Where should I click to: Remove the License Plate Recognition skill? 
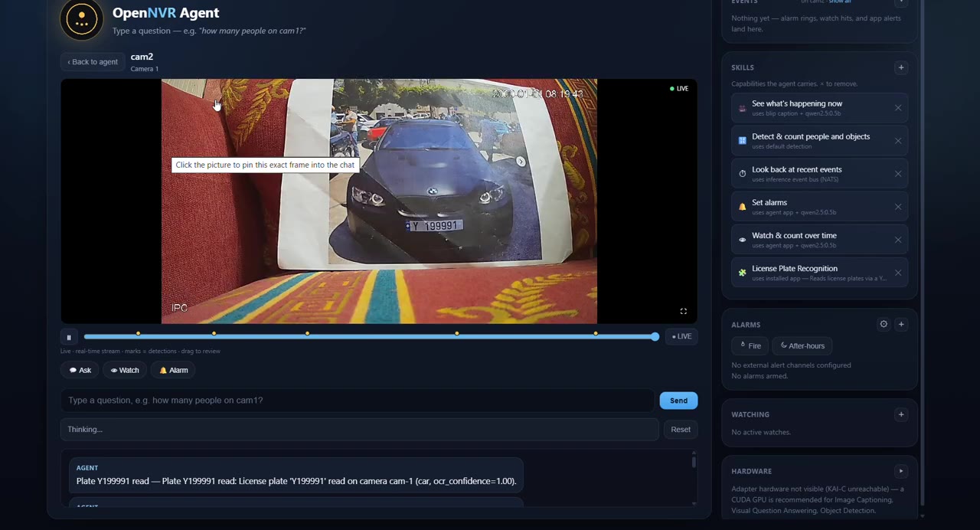pos(898,273)
